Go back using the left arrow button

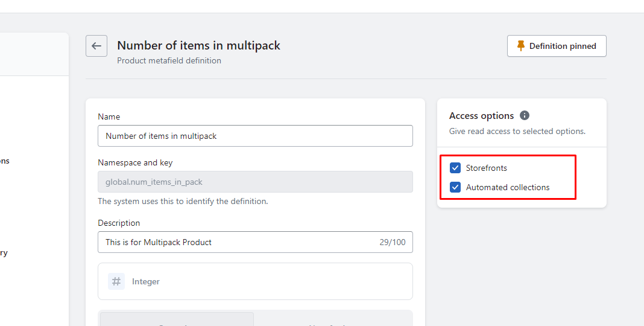(96, 46)
